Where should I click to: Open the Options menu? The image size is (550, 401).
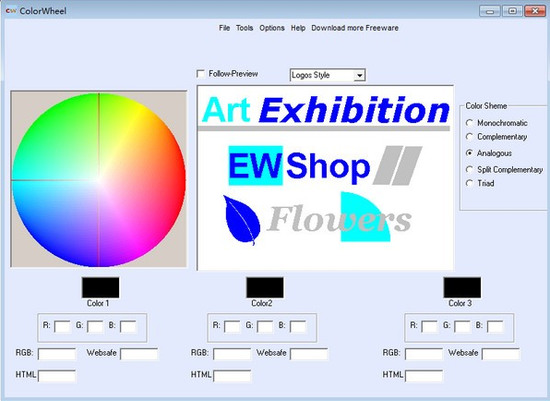coord(272,28)
